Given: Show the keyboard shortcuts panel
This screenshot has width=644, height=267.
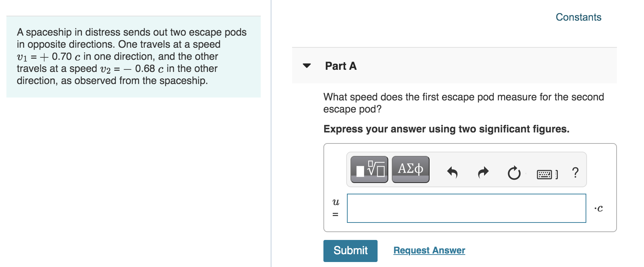Looking at the screenshot, I should pyautogui.click(x=547, y=173).
